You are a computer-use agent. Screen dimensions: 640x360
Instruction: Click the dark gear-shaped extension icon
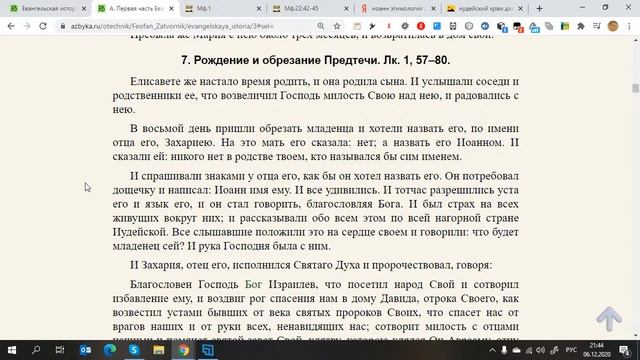click(404, 26)
